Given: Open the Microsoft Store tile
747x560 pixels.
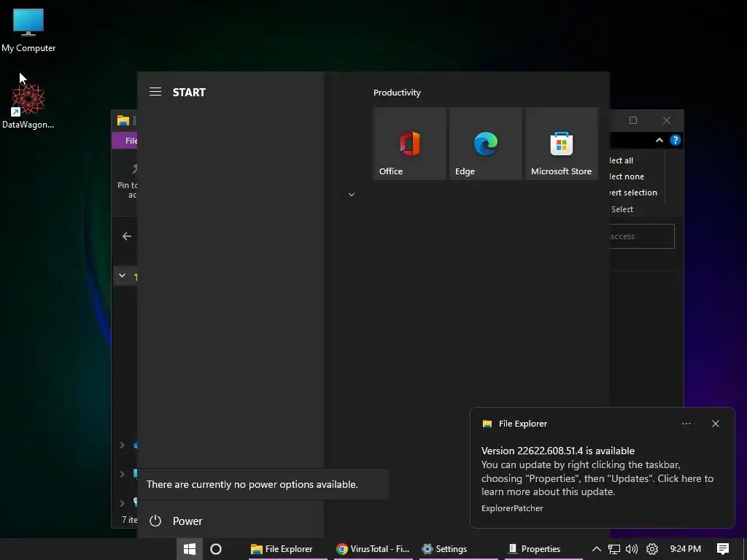Looking at the screenshot, I should coord(561,144).
